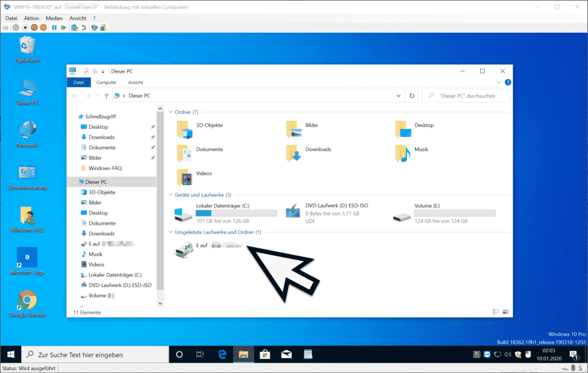This screenshot has height=373, width=588.
Task: Toggle enhanced session mode icon
Action: (x=95, y=28)
